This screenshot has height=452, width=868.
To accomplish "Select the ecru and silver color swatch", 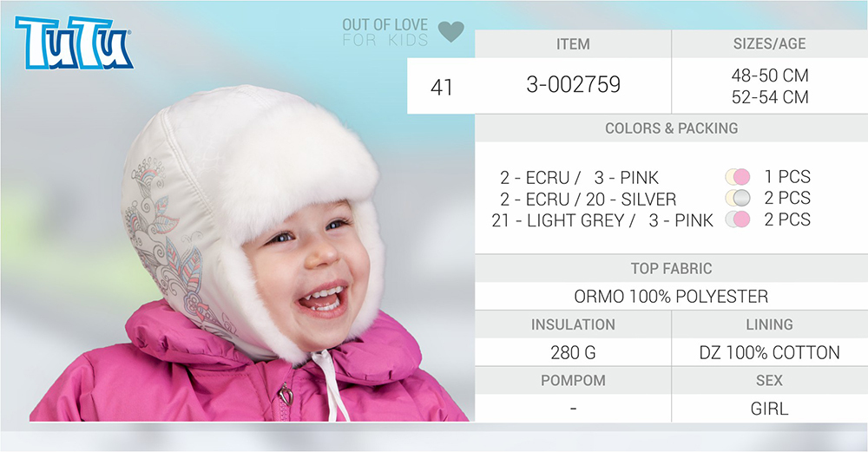I will pyautogui.click(x=738, y=198).
